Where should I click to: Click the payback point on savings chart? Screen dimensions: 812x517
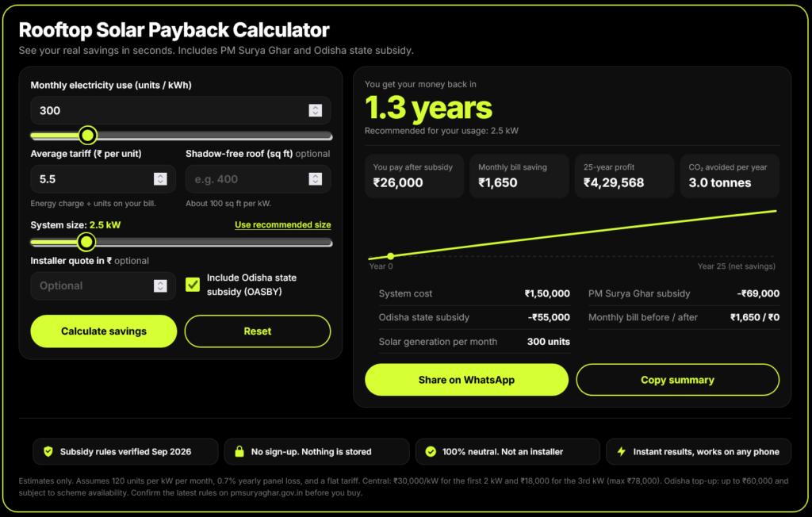[x=391, y=256]
